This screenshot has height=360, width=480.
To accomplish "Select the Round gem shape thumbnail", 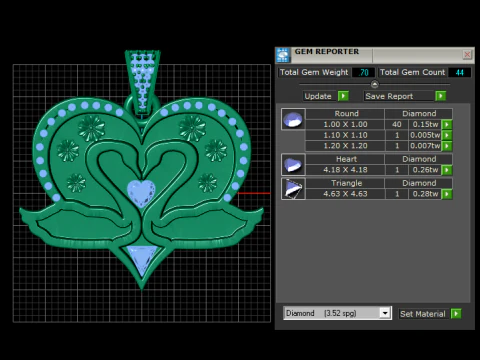I will click(293, 119).
